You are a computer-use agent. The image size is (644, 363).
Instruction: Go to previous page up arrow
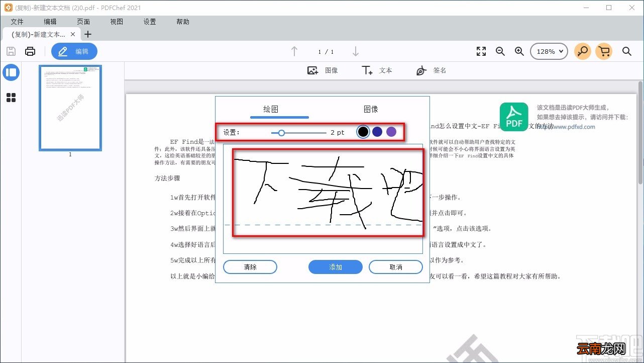tap(294, 51)
